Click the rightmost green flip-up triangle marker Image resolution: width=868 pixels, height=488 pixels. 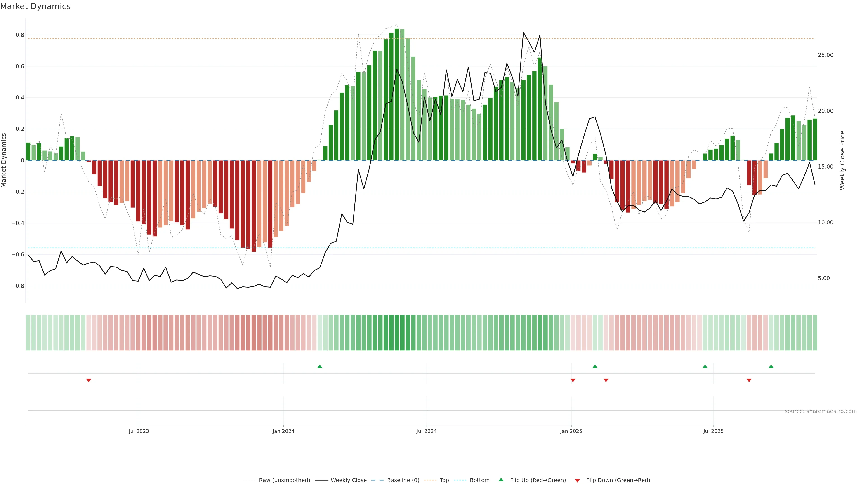click(771, 366)
